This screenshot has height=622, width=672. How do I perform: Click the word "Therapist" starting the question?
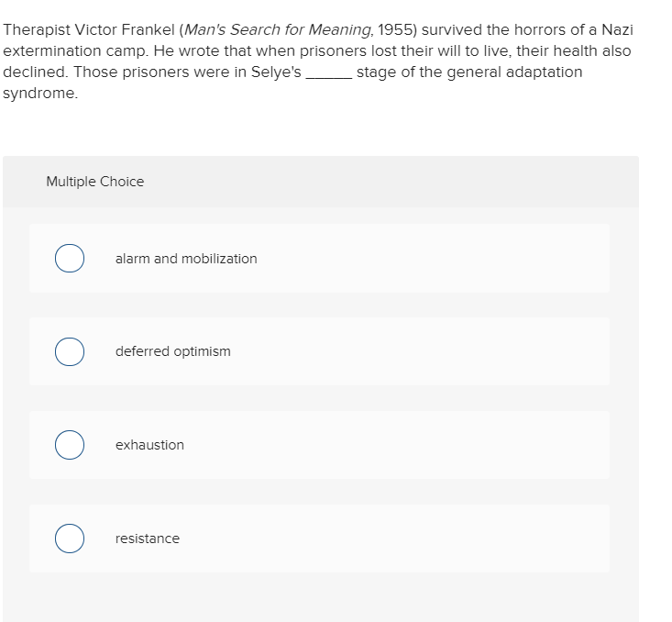tap(37, 30)
